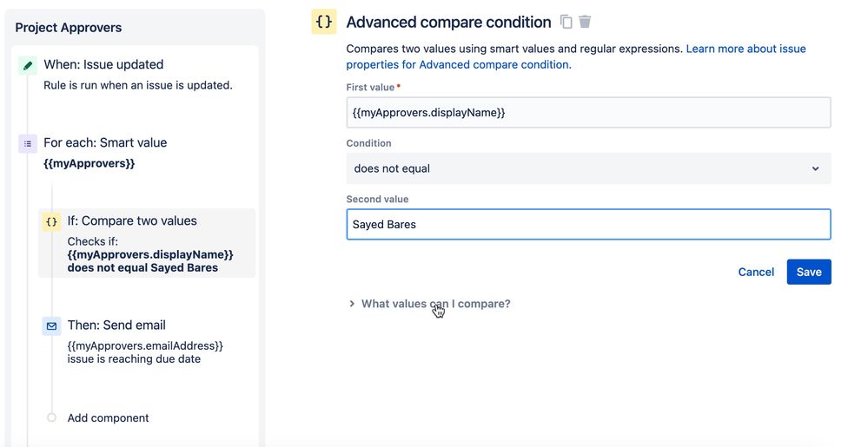The height and width of the screenshot is (447, 868).
Task: Click the Second value field containing Sayed Bares
Action: (588, 224)
